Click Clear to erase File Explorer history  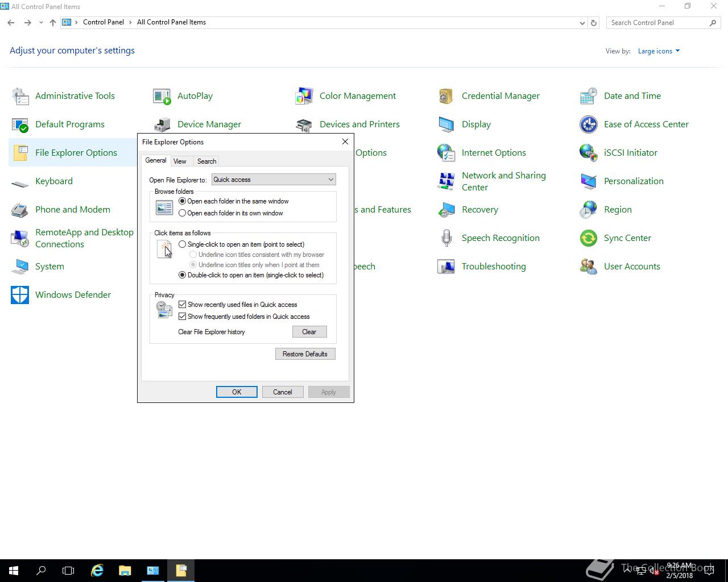click(309, 332)
